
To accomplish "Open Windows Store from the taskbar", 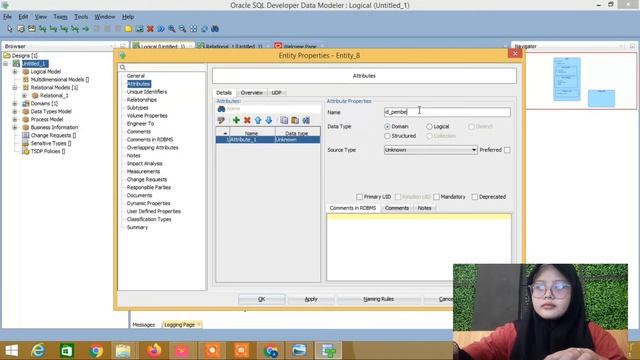I will (x=67, y=350).
